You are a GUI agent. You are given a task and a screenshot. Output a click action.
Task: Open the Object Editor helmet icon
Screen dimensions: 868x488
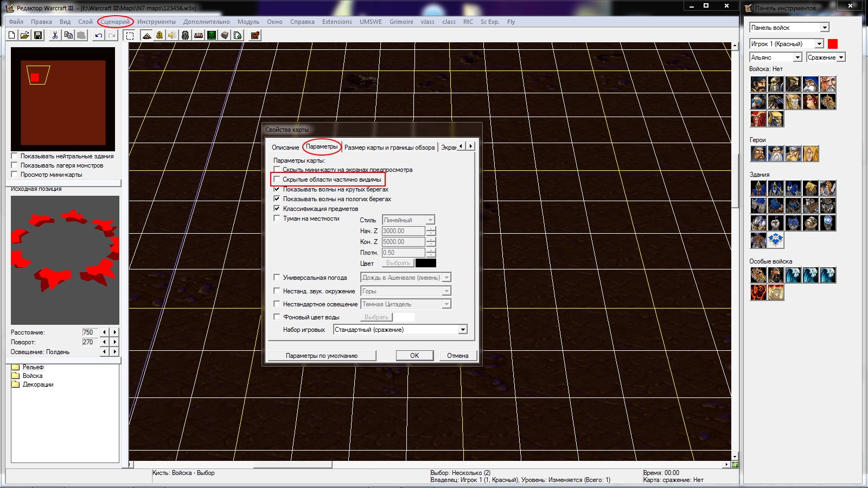tap(186, 35)
